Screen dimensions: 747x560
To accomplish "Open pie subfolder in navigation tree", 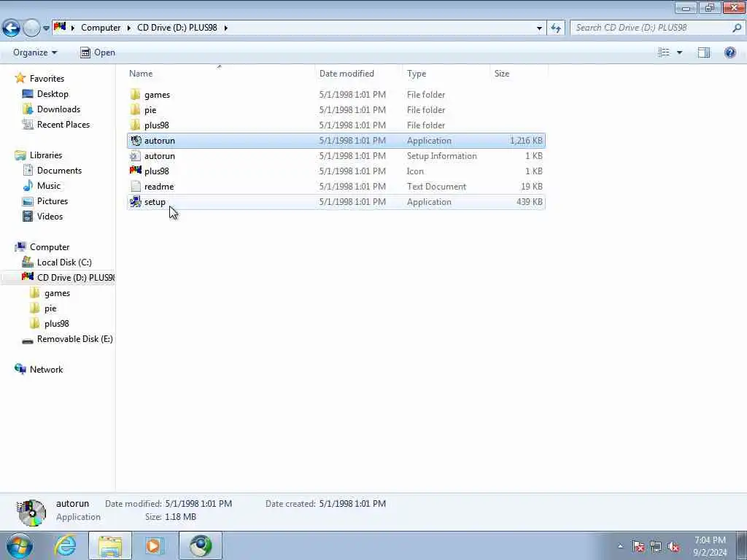I will [50, 308].
